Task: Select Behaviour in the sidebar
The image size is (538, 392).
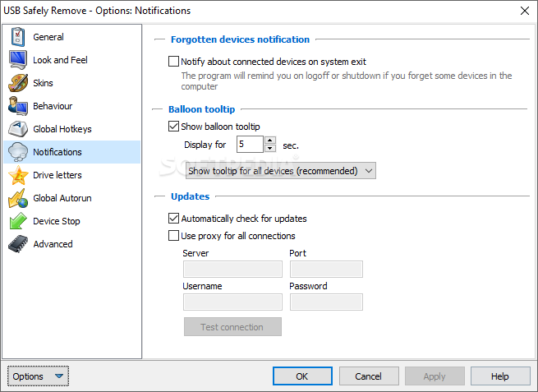Action: pos(72,106)
